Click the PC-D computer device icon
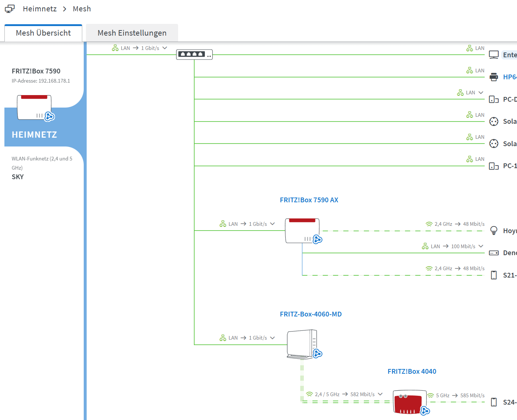 coord(494,99)
